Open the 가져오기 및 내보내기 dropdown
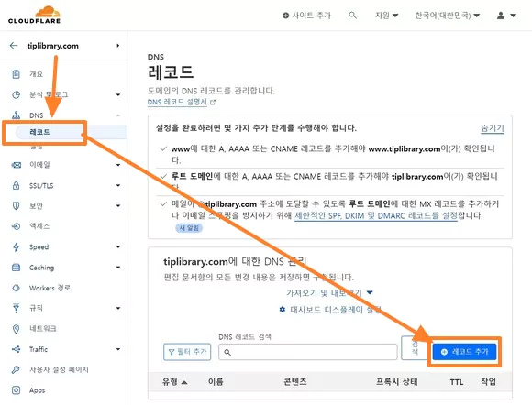This screenshot has width=532, height=405. click(x=329, y=293)
